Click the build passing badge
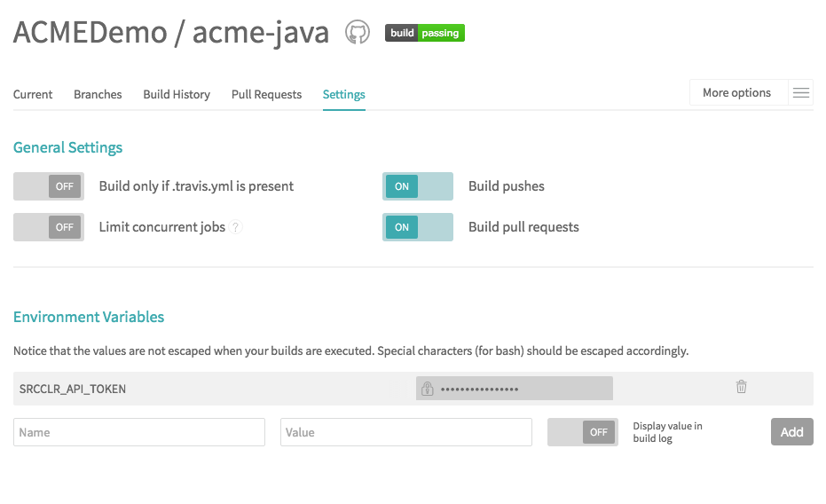Viewport: 826px width, 504px height. pyautogui.click(x=425, y=33)
